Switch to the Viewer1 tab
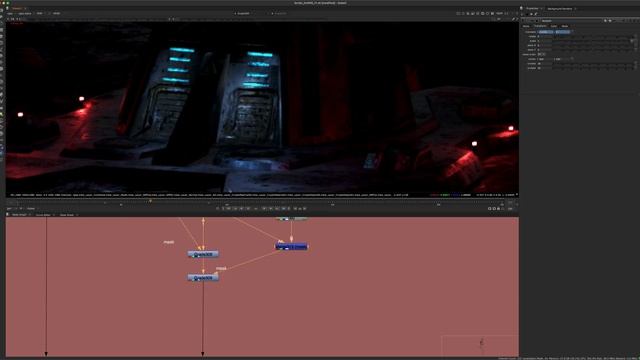640x360 pixels. click(17, 8)
